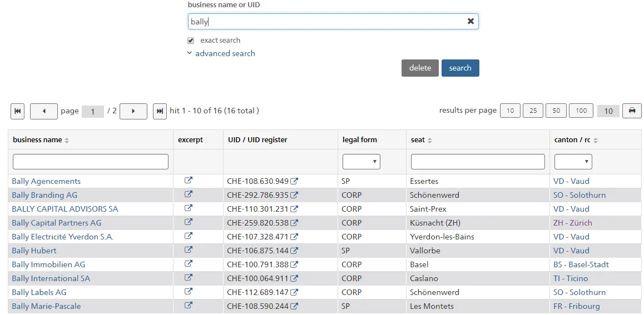This screenshot has height=315, width=644.
Task: Open the Bally Marie-Pascale link
Action: pyautogui.click(x=46, y=307)
